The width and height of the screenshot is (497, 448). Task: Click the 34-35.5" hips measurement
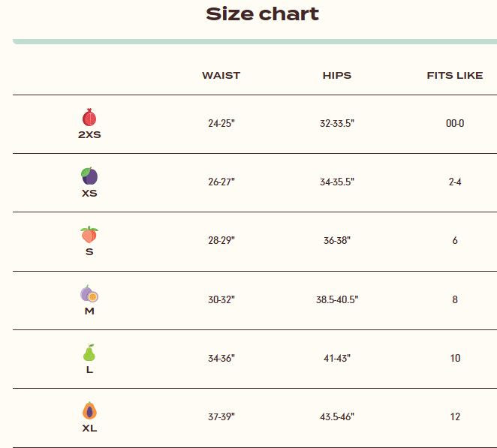point(337,182)
